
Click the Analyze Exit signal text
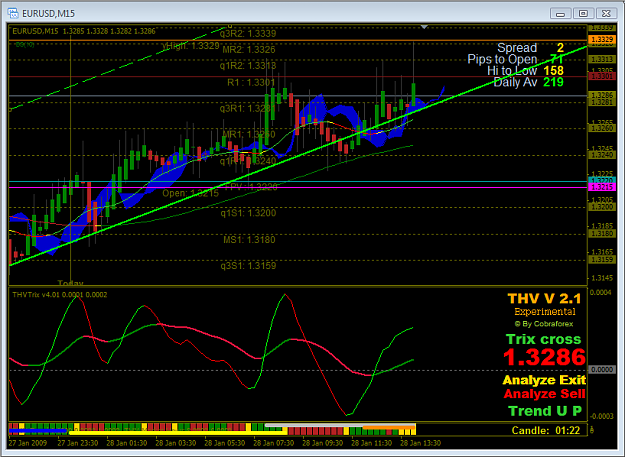pyautogui.click(x=544, y=380)
